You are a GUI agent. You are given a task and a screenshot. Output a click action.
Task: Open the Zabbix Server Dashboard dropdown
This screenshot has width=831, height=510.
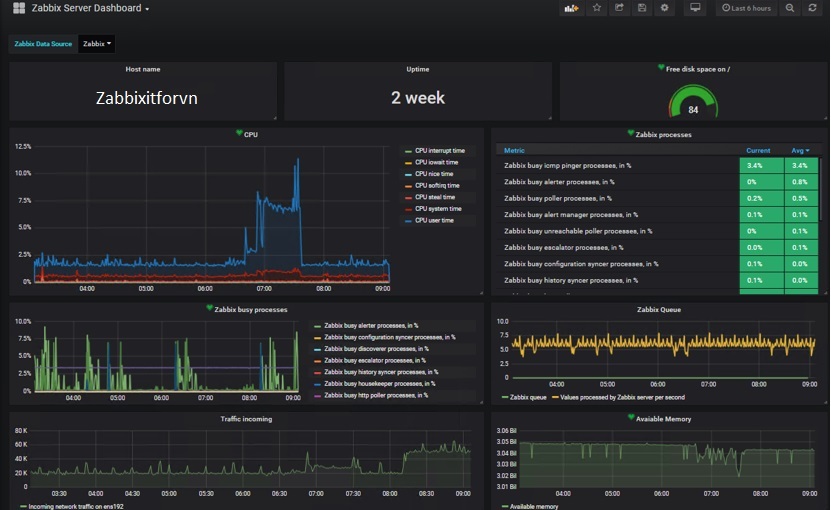point(91,9)
